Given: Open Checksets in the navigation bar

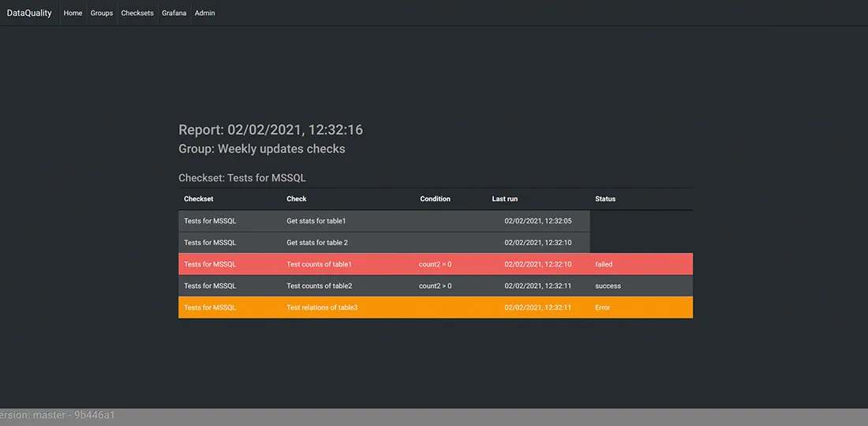Looking at the screenshot, I should [137, 13].
